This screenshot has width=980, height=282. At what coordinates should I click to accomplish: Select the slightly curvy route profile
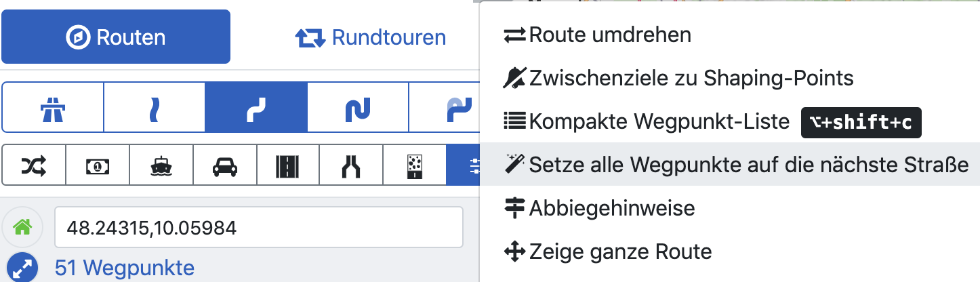155,108
